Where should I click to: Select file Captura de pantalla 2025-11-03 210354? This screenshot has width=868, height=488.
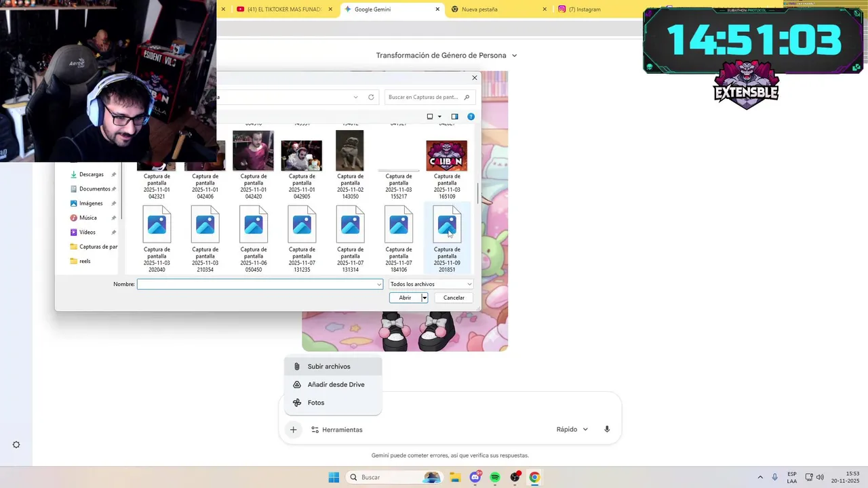click(x=205, y=239)
